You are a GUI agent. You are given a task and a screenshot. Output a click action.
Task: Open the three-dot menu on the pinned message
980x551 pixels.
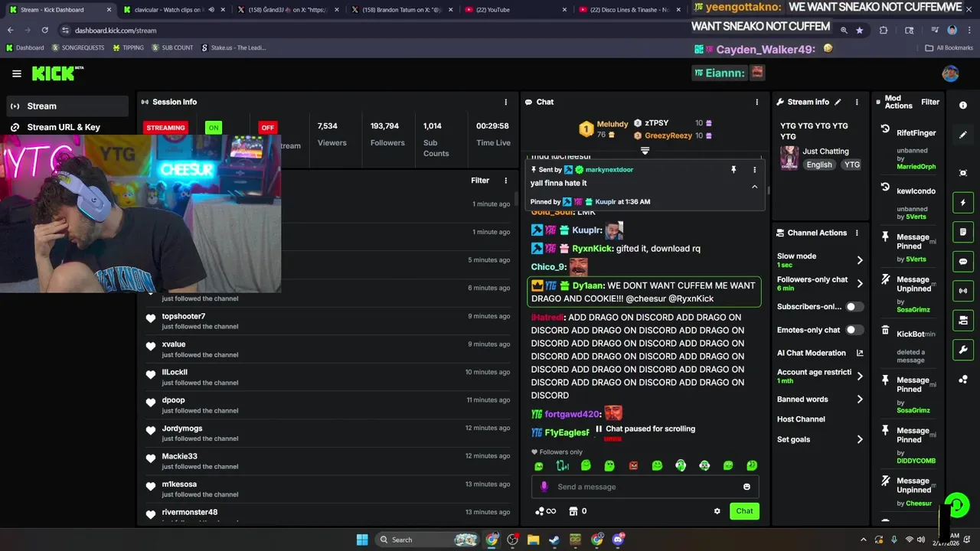click(754, 170)
